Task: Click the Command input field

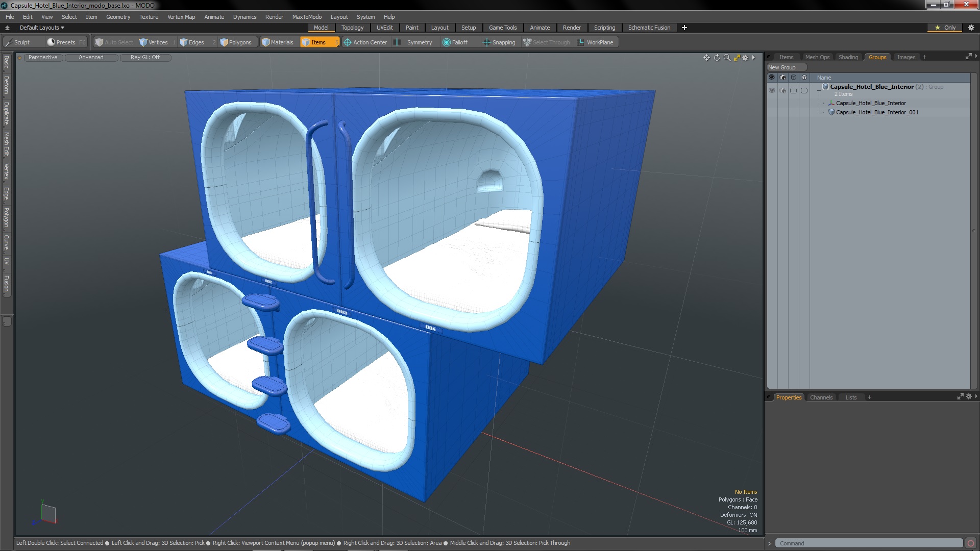Action: point(868,543)
